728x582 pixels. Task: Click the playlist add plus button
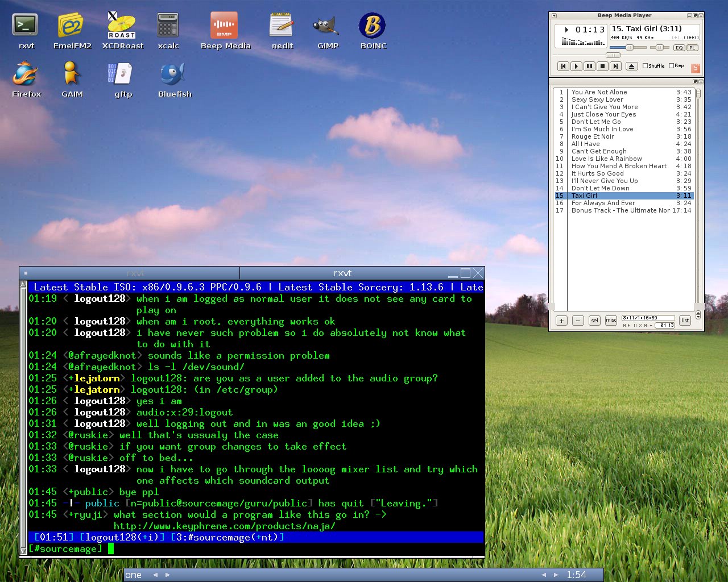[x=561, y=321]
